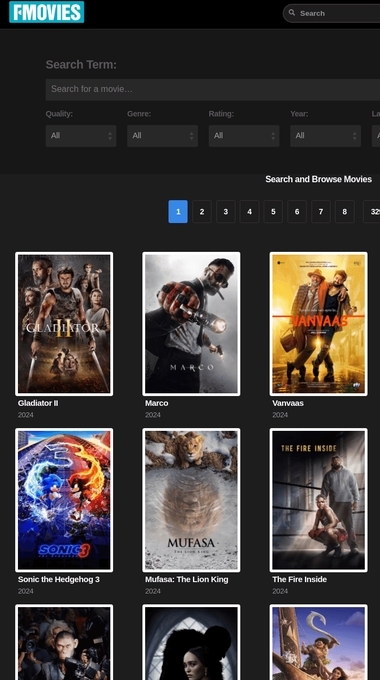Open the Marco poster
The image size is (380, 680).
coord(191,324)
